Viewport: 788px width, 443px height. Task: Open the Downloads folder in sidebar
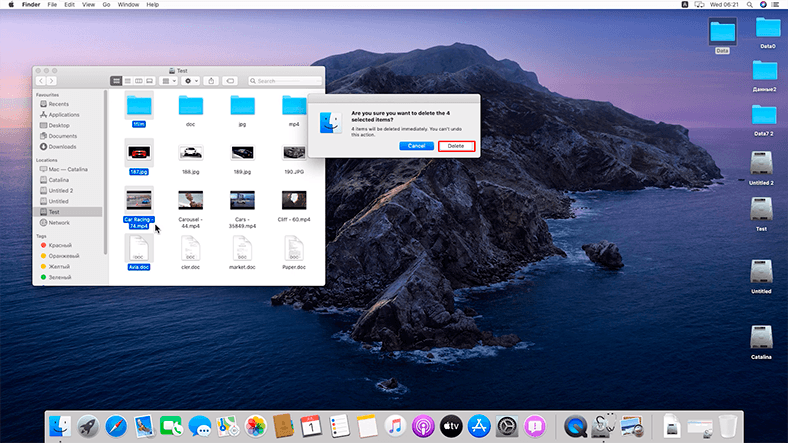[x=62, y=146]
